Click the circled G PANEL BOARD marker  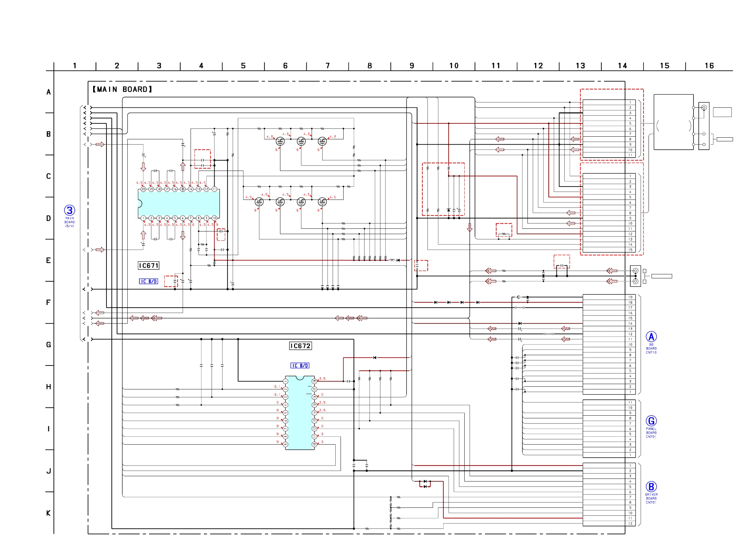tap(651, 421)
